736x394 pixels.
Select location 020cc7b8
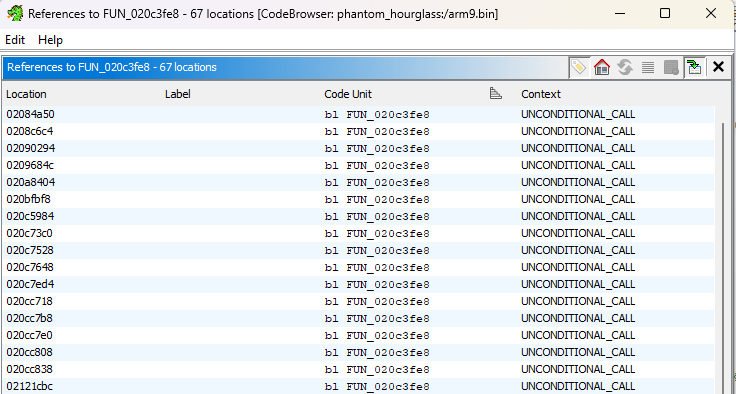[x=29, y=318]
